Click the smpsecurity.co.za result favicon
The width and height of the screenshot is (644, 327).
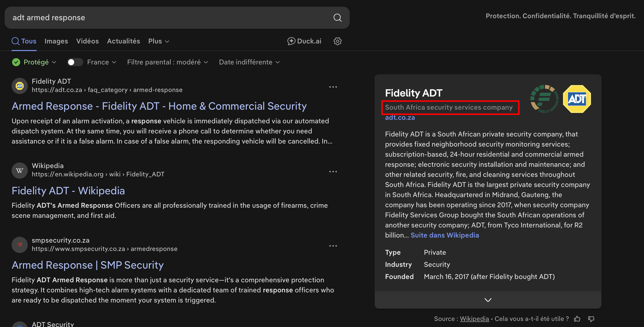point(20,245)
